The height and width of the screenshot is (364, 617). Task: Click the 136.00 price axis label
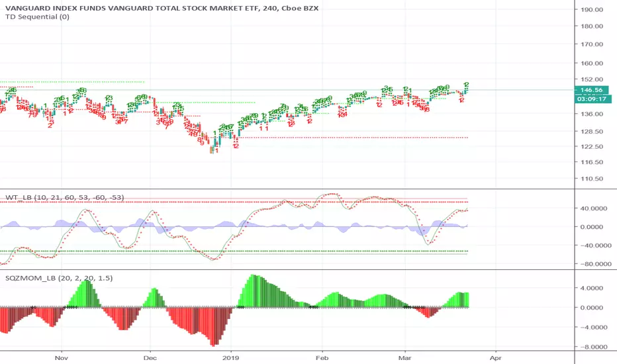[592, 114]
